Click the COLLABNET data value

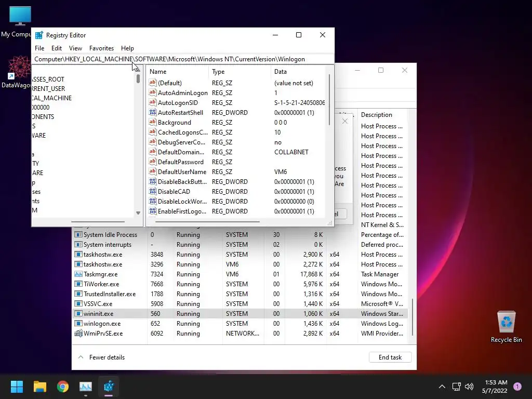click(x=291, y=152)
